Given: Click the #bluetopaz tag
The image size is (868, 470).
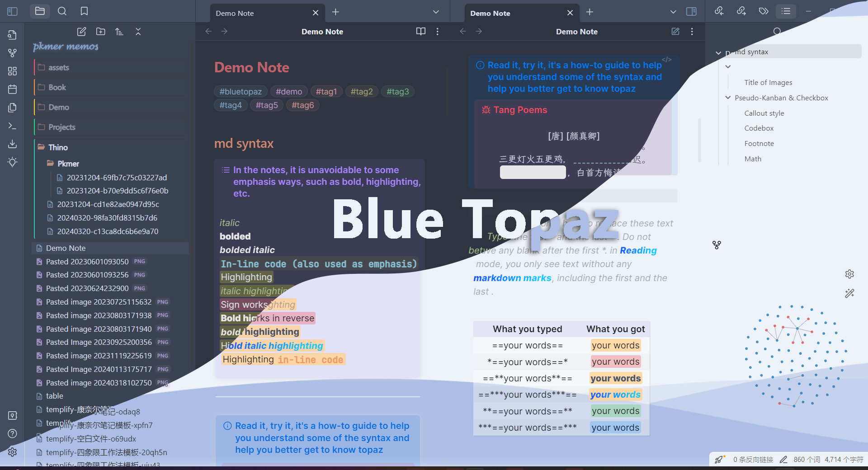Looking at the screenshot, I should coord(241,92).
